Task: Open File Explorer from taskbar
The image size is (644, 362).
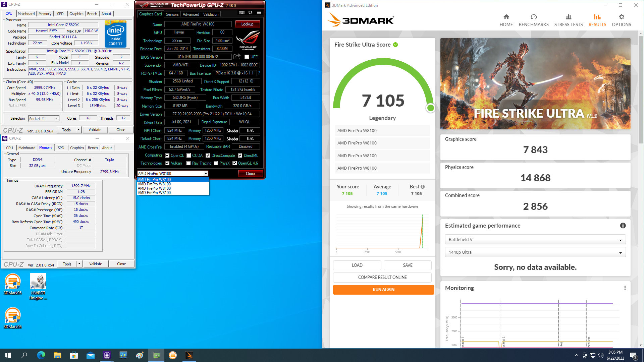Action: click(57, 355)
